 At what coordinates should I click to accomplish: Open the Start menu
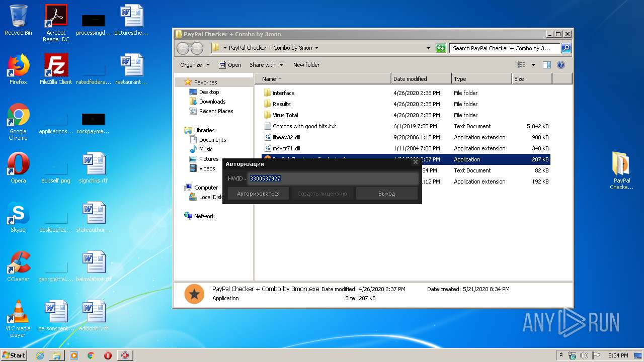pyautogui.click(x=14, y=355)
